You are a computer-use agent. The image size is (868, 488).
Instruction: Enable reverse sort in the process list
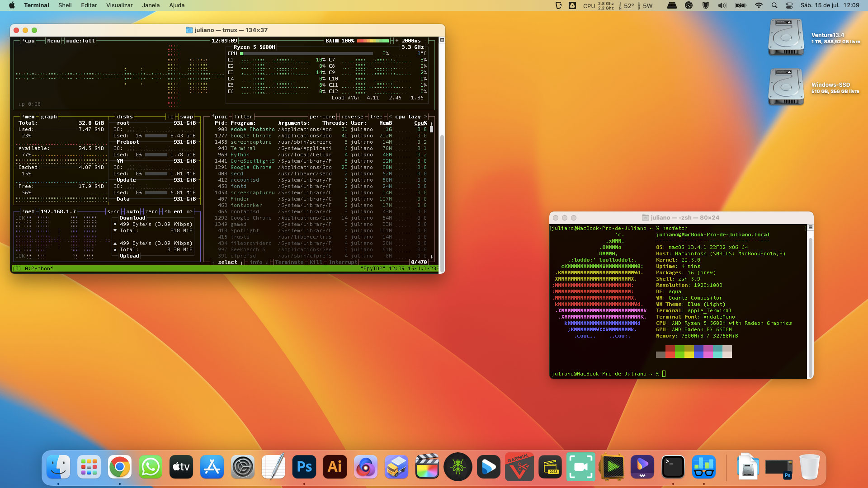coord(352,117)
